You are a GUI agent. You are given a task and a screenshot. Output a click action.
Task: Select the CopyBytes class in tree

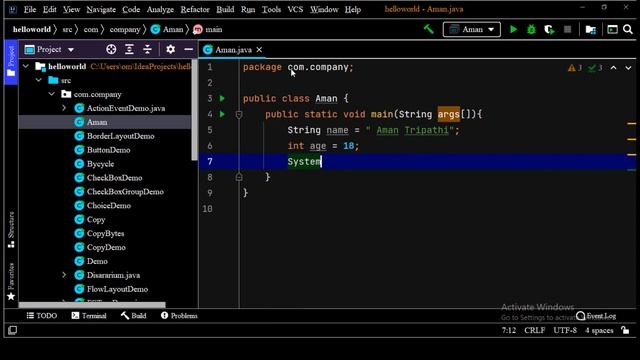pos(105,233)
